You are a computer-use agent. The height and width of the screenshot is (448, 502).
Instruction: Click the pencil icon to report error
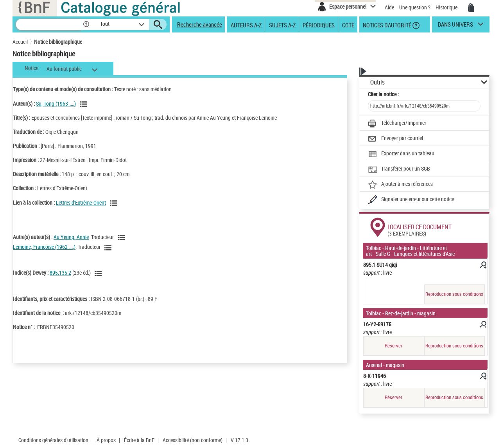[373, 200]
